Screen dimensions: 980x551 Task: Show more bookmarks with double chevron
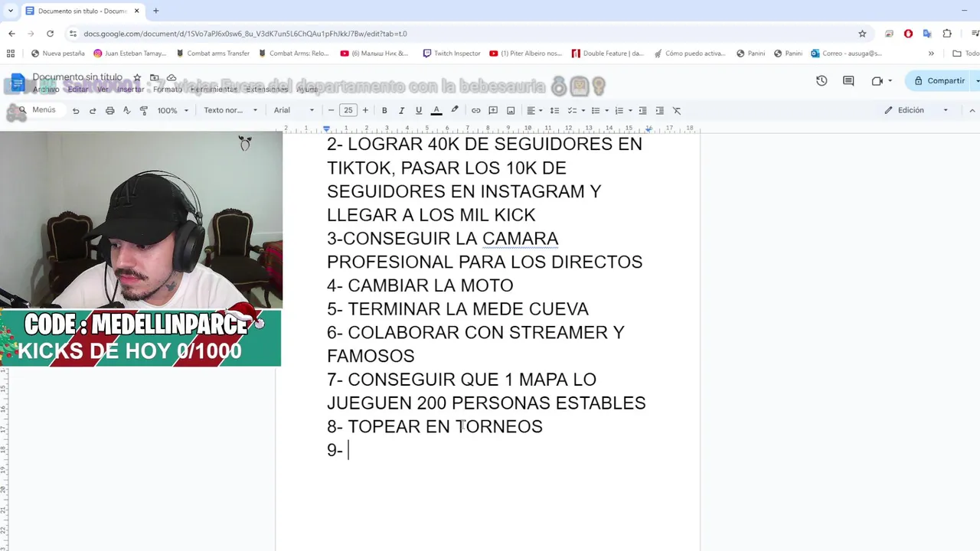[931, 54]
